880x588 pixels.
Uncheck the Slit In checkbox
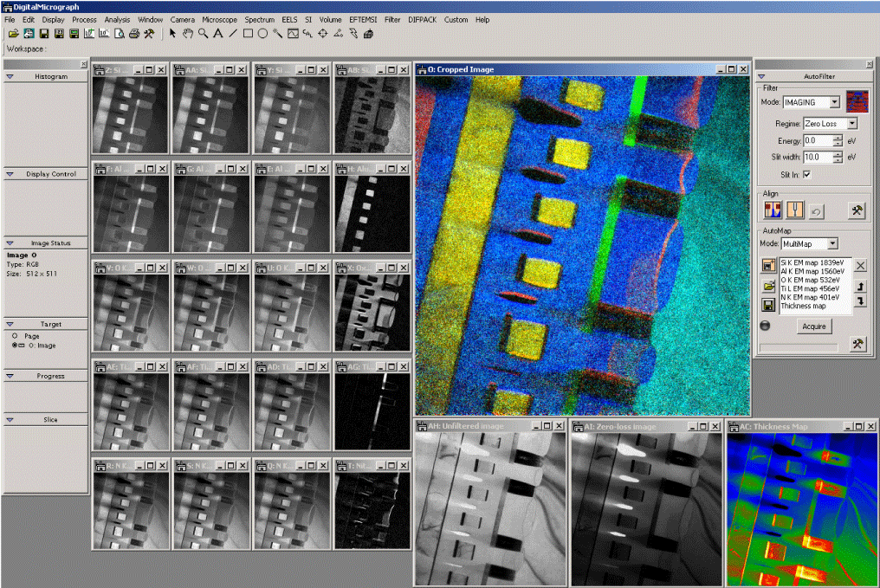[807, 174]
